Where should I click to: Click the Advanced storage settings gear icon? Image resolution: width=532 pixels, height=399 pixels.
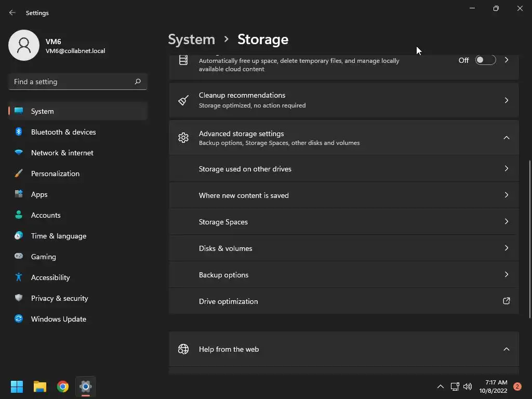[183, 138]
